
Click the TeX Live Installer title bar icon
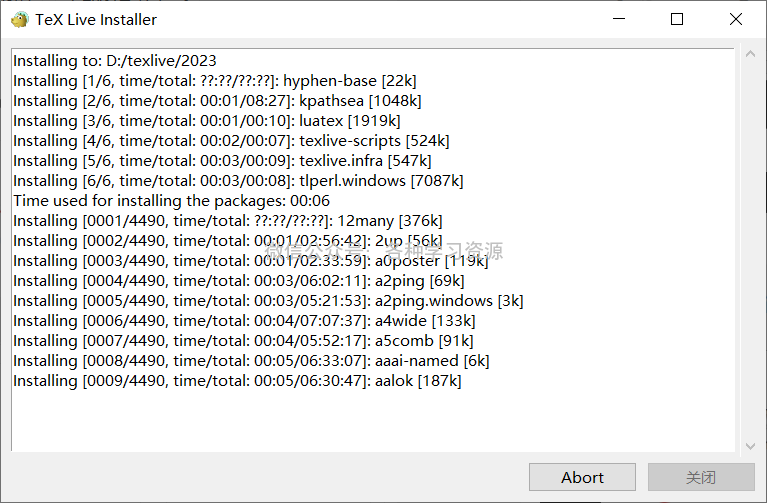pos(20,20)
